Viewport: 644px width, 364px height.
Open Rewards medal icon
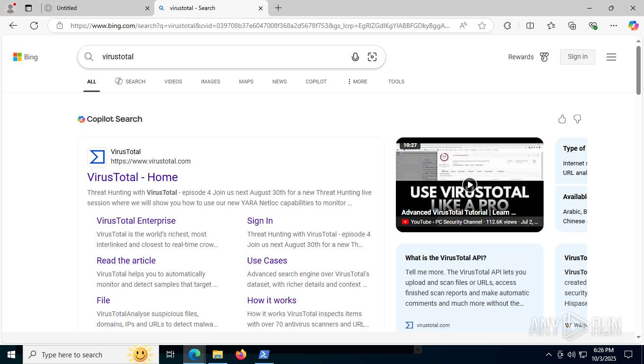pos(545,57)
